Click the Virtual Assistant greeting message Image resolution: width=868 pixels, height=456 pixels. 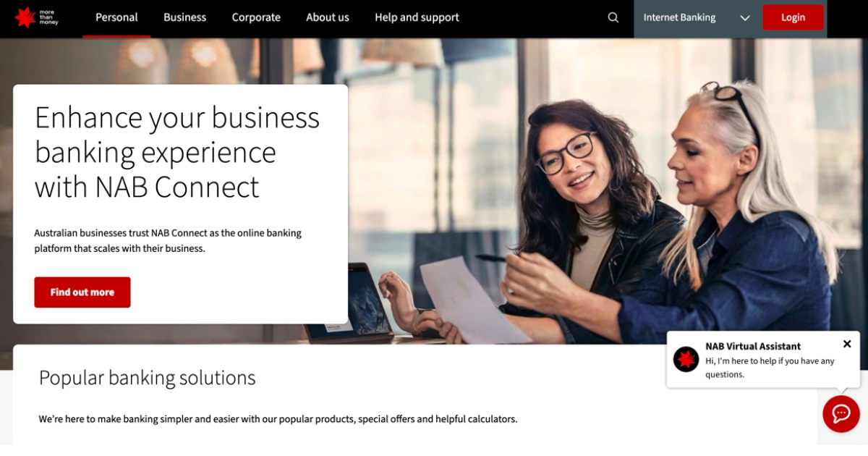770,368
